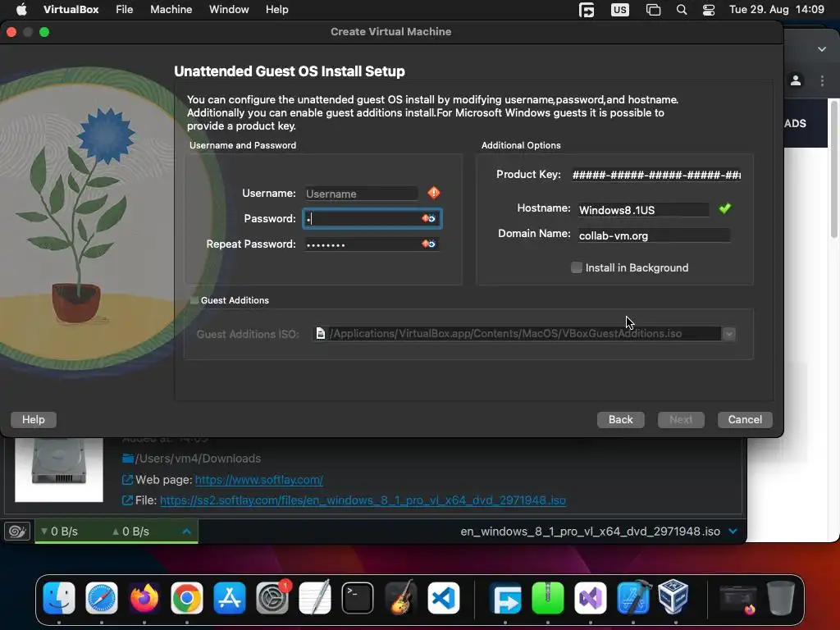Open Terminal from the Dock

click(x=358, y=597)
